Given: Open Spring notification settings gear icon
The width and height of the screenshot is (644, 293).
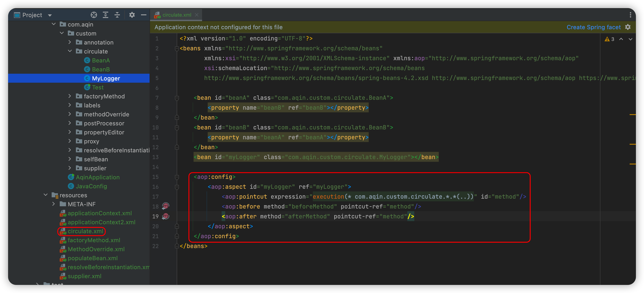Looking at the screenshot, I should tap(628, 27).
